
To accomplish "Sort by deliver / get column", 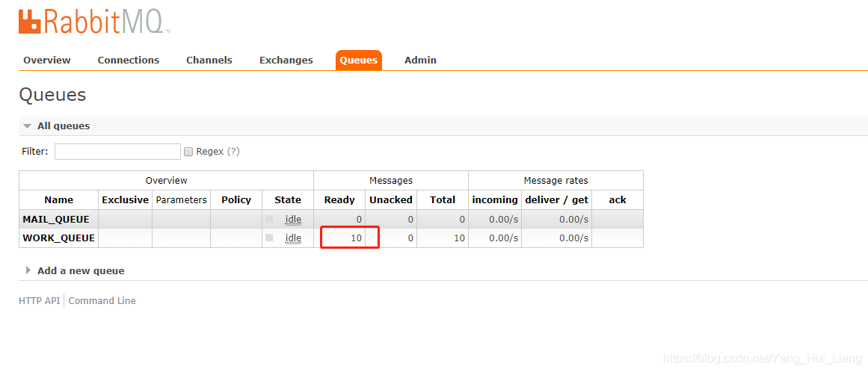I will [x=556, y=200].
